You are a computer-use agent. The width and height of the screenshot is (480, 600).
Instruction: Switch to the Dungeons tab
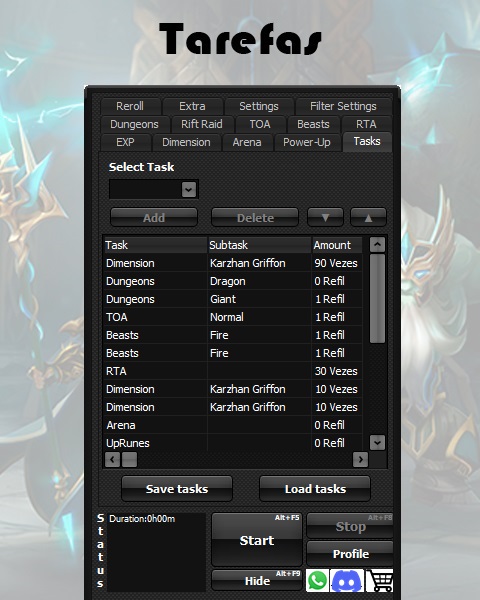(x=134, y=124)
